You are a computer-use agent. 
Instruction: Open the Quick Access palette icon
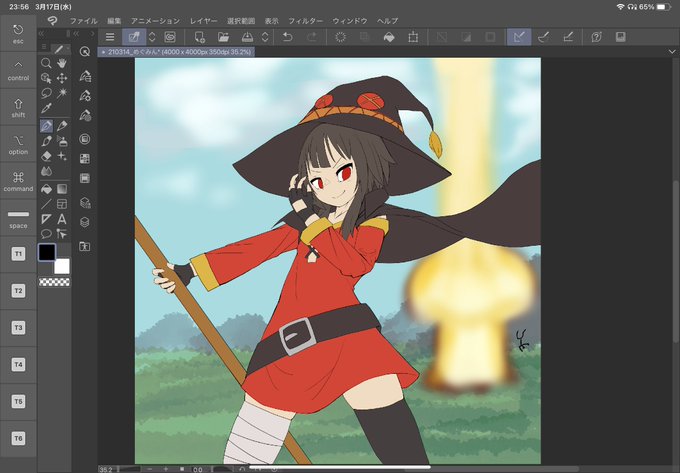[x=85, y=52]
